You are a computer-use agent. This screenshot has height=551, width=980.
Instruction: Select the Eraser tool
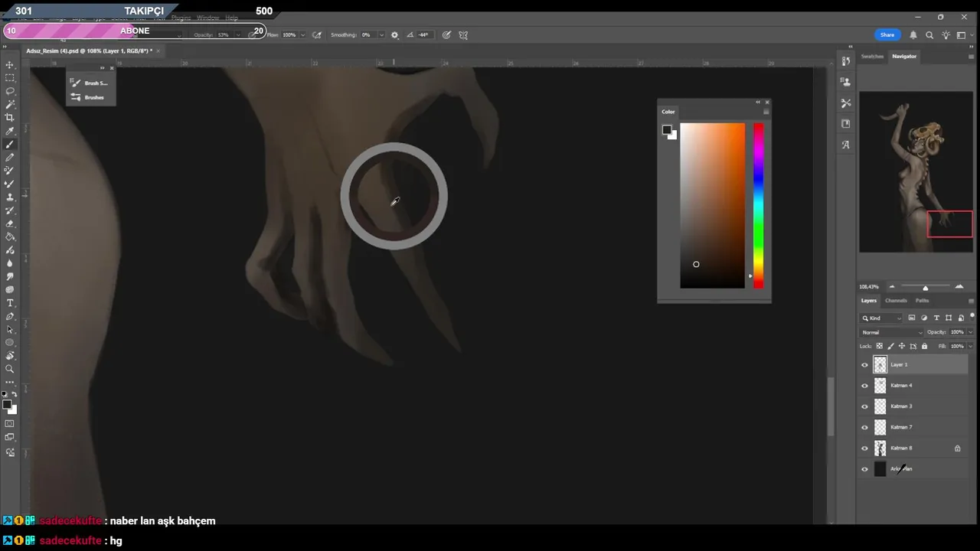pos(10,223)
